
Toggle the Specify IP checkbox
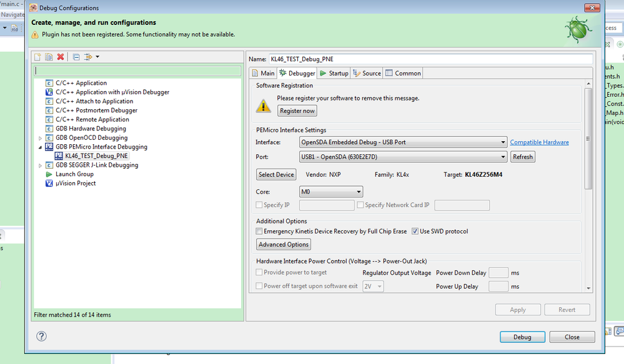coord(259,205)
